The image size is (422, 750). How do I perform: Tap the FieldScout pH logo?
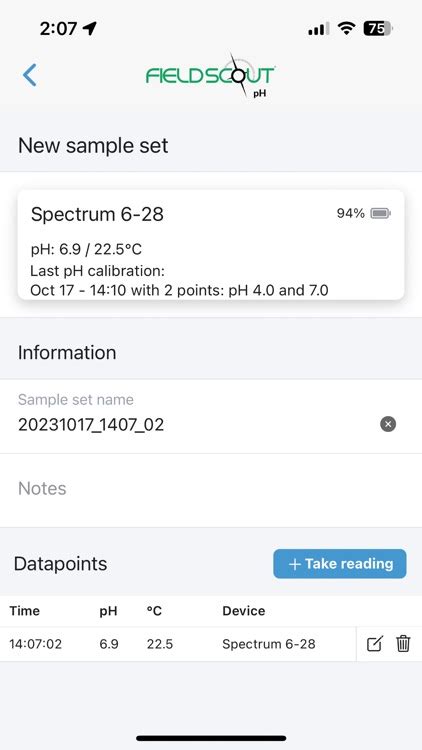pyautogui.click(x=211, y=76)
